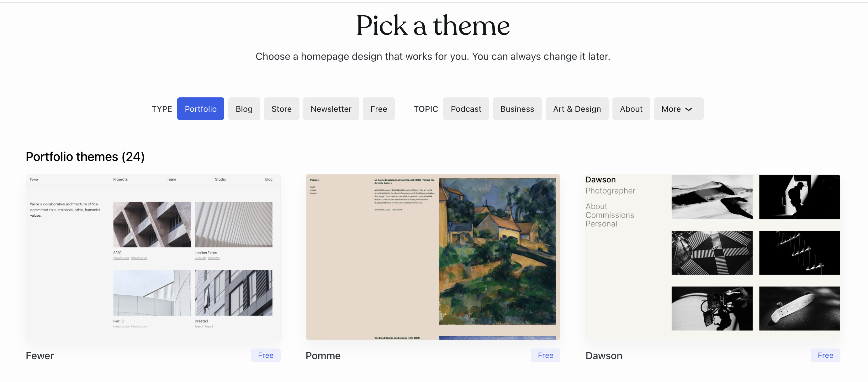
Task: Open the Pomme theme preview
Action: pyautogui.click(x=433, y=256)
